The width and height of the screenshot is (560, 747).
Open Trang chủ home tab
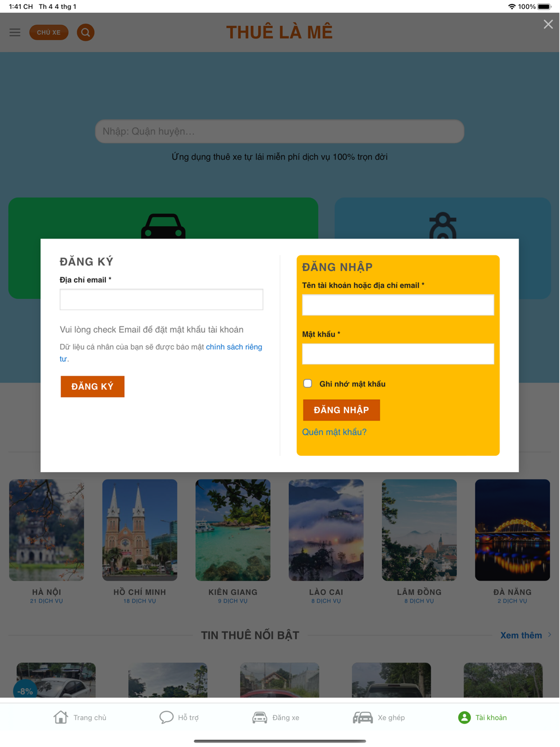click(60, 717)
